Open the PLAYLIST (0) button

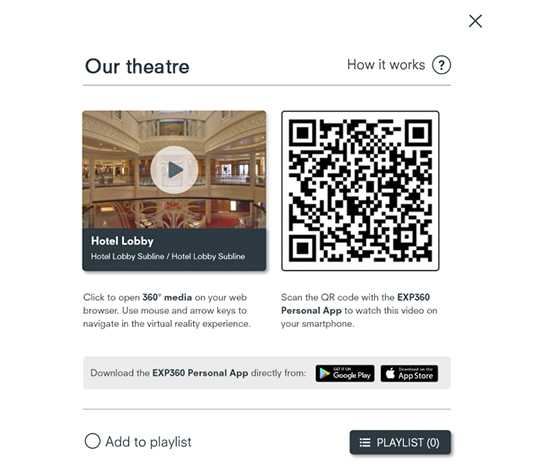pos(400,442)
